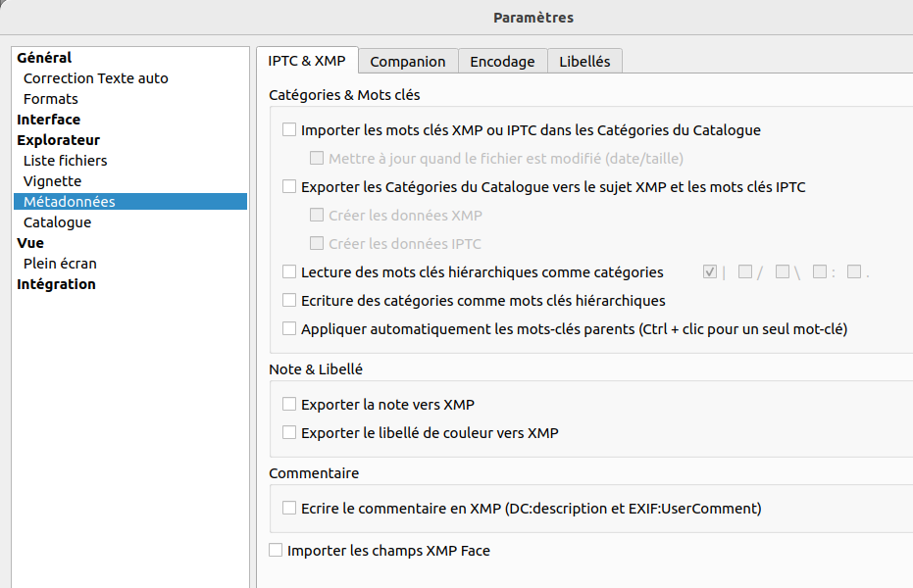Open the Encodage tab
The image size is (913, 588).
click(502, 61)
